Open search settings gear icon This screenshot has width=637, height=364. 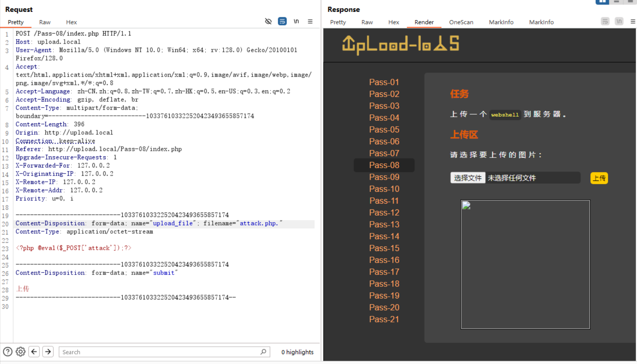pos(21,352)
